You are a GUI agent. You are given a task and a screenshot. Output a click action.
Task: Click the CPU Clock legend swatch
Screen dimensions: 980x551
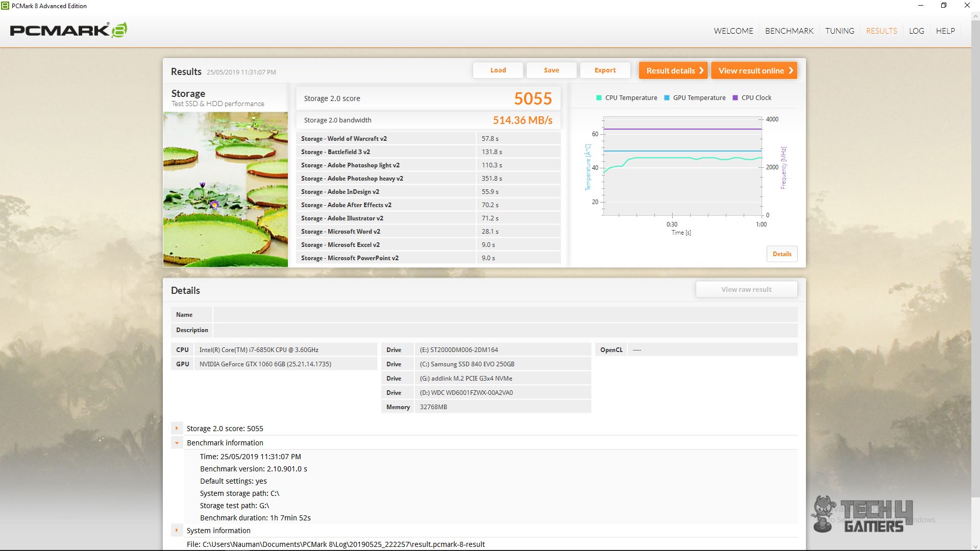click(735, 98)
